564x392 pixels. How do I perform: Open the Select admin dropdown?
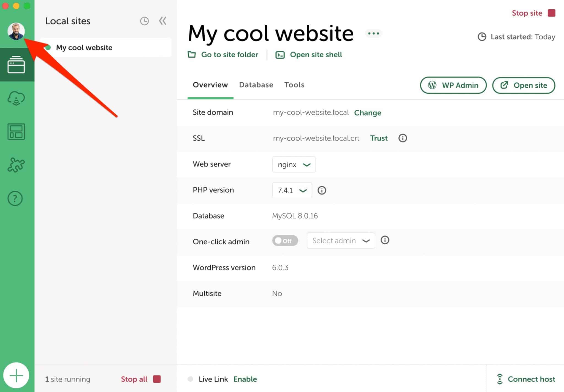pos(341,240)
